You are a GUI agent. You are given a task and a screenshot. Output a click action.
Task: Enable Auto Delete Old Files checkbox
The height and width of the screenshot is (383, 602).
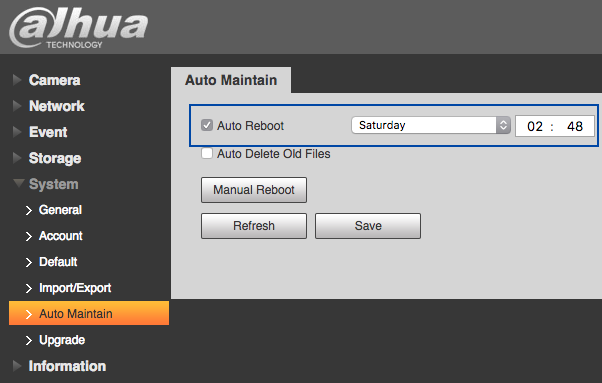(207, 153)
